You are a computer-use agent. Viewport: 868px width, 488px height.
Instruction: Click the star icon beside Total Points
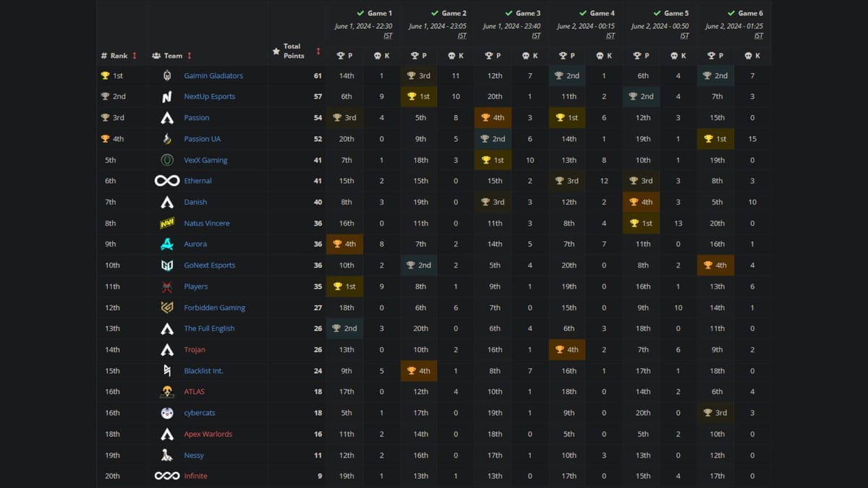[x=276, y=51]
